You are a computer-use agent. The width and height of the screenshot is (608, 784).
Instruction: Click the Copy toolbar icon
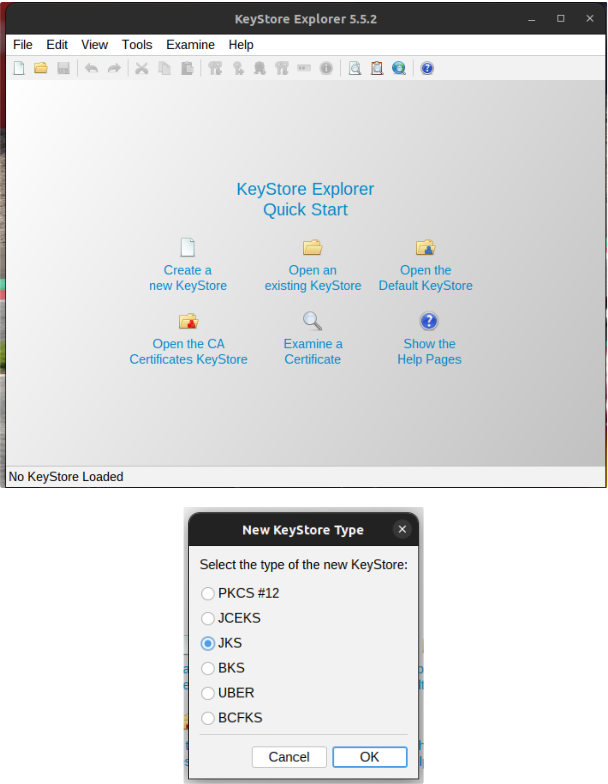164,68
